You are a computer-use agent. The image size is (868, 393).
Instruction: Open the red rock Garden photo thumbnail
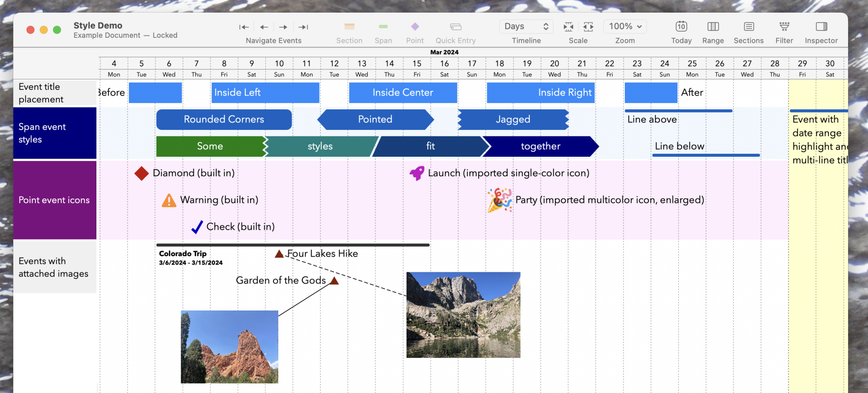pos(229,347)
